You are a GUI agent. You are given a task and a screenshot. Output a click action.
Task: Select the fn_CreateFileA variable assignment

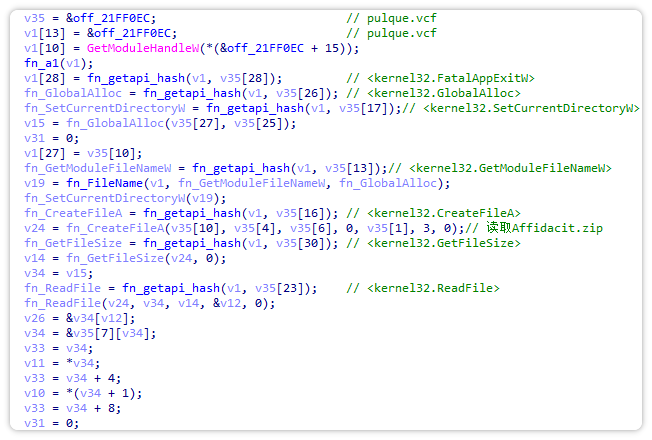click(x=73, y=213)
